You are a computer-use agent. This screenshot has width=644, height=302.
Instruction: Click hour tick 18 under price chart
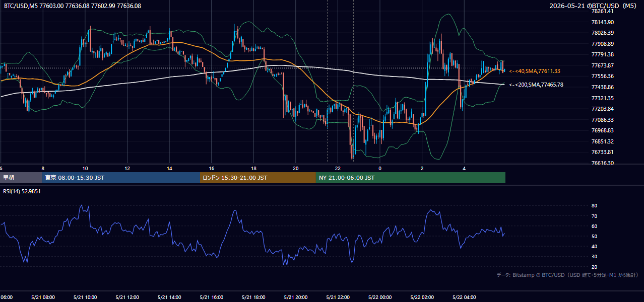click(253, 168)
